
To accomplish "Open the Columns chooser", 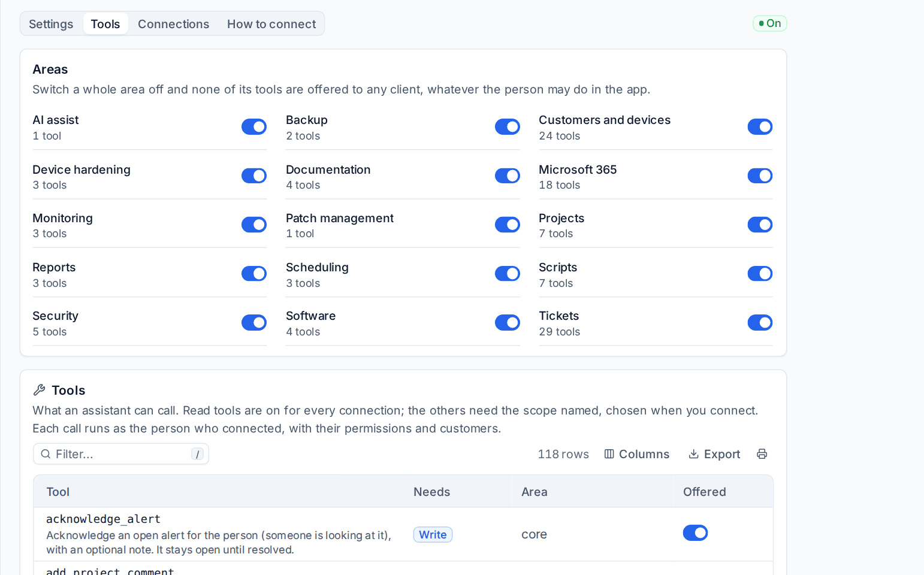I will click(x=636, y=454).
